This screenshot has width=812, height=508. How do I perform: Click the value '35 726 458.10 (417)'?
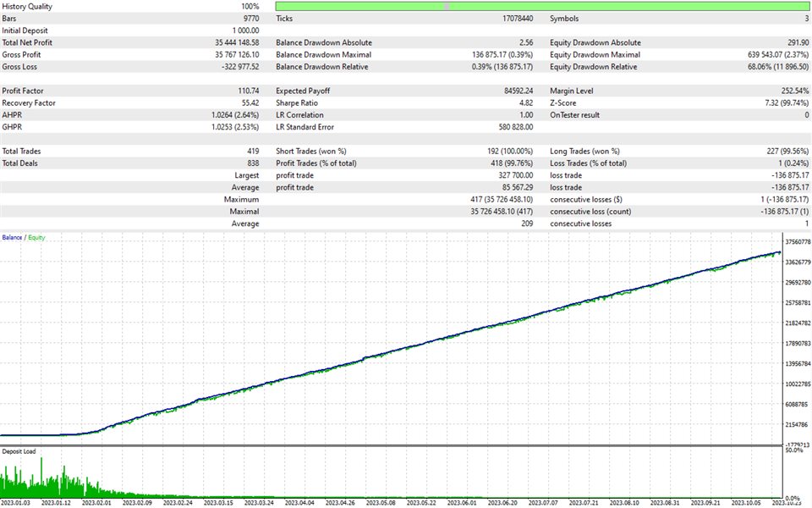[502, 211]
